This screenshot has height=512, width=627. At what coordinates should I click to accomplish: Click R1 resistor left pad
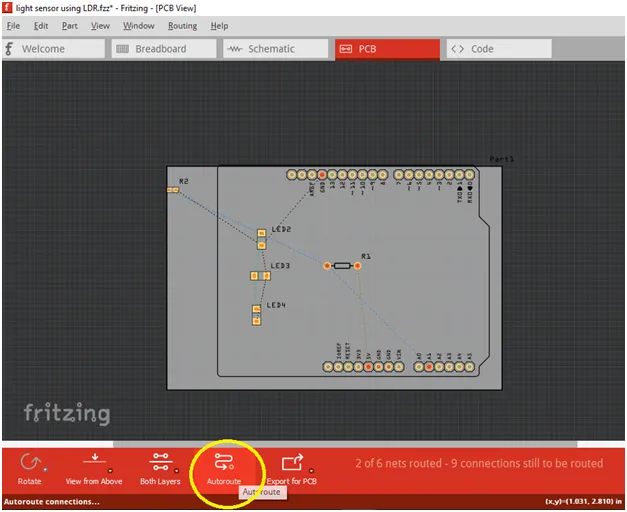pyautogui.click(x=327, y=266)
